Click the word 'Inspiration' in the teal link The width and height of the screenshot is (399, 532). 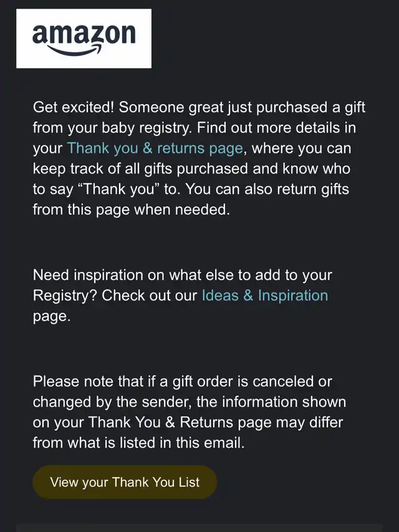point(293,295)
